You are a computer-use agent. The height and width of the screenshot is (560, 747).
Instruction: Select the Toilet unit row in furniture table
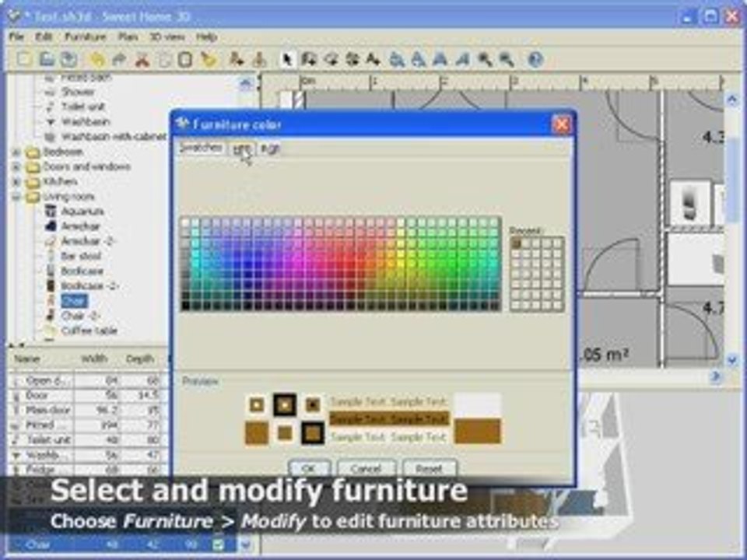tap(88, 440)
